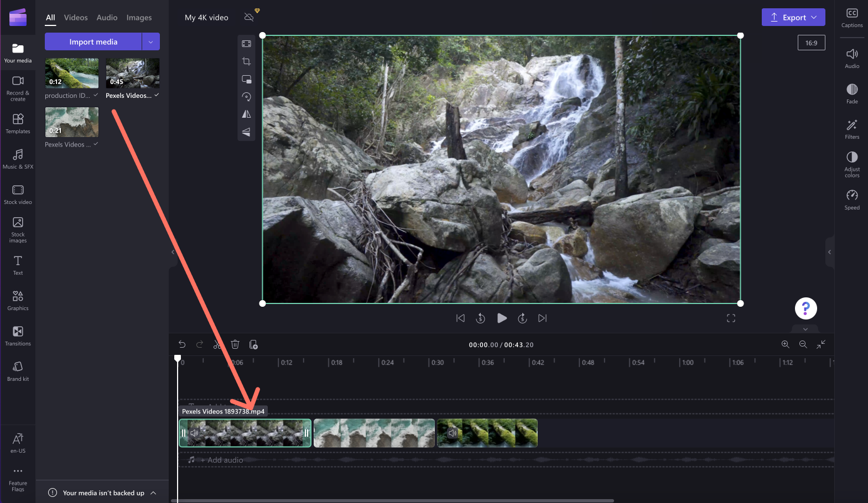Click the Clipchamp logo
The height and width of the screenshot is (503, 868).
[18, 18]
